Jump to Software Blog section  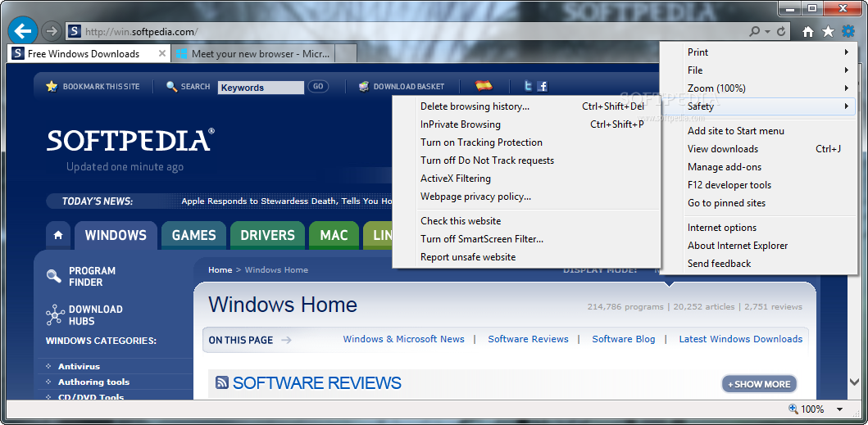pyautogui.click(x=623, y=339)
